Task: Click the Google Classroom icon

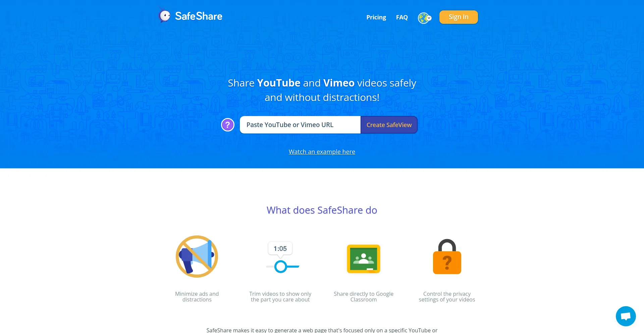Action: (364, 259)
